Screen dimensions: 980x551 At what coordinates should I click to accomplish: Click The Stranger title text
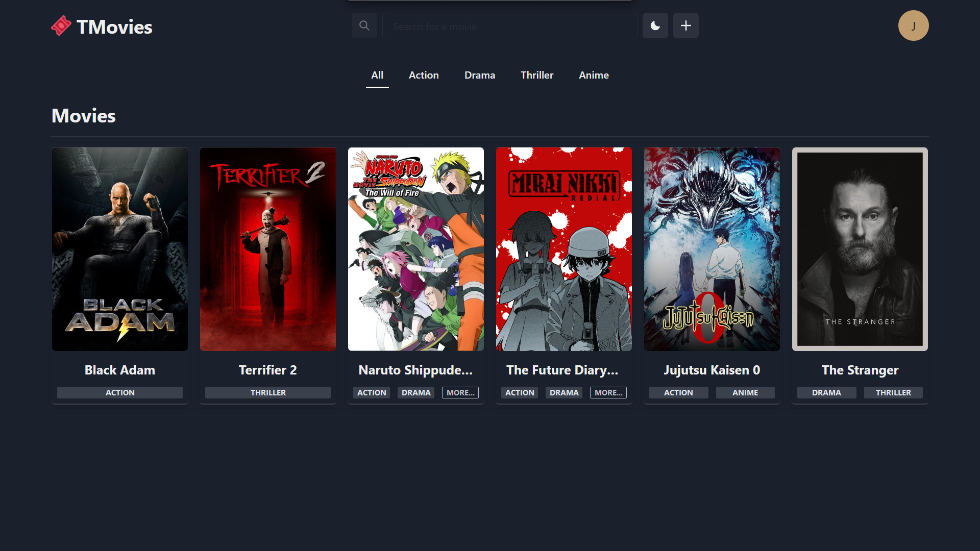pos(860,370)
